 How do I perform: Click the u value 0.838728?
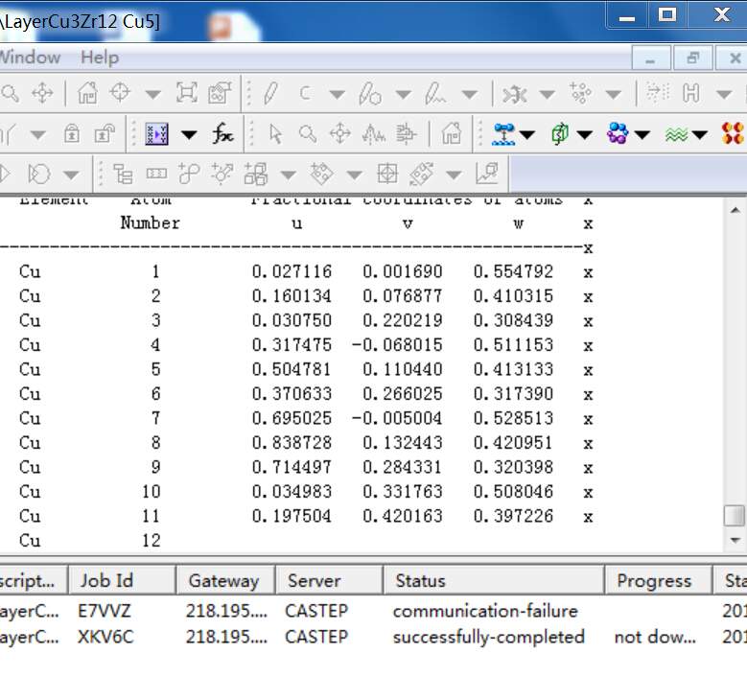click(292, 443)
